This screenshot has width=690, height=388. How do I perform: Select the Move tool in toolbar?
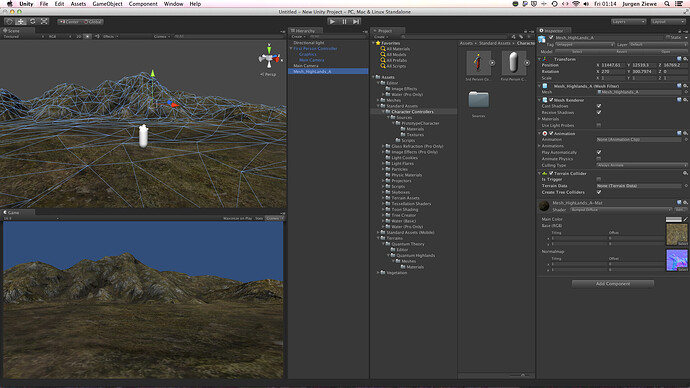click(21, 21)
